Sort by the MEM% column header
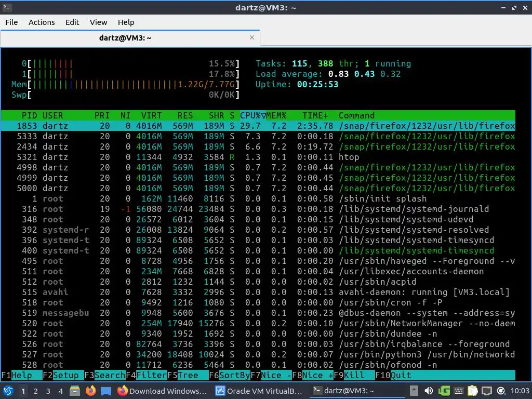Image resolution: width=532 pixels, height=399 pixels. click(276, 115)
